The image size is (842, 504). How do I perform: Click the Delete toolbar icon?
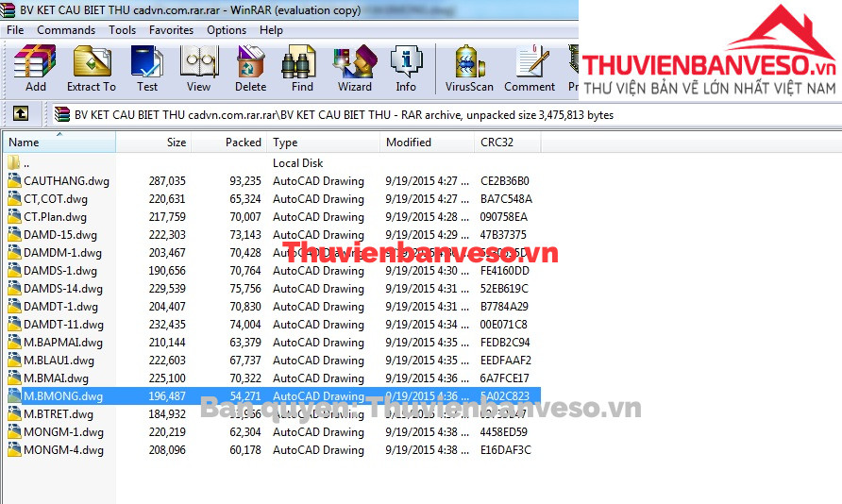coord(250,69)
